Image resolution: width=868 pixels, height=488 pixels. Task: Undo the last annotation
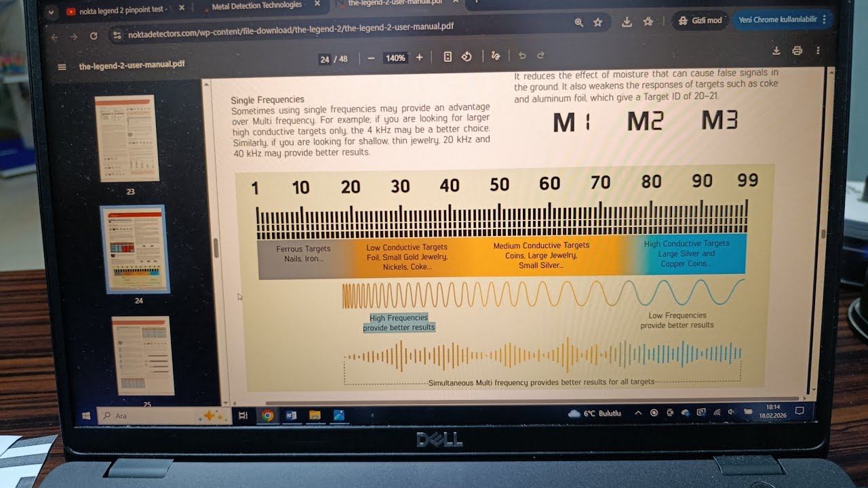click(x=521, y=56)
